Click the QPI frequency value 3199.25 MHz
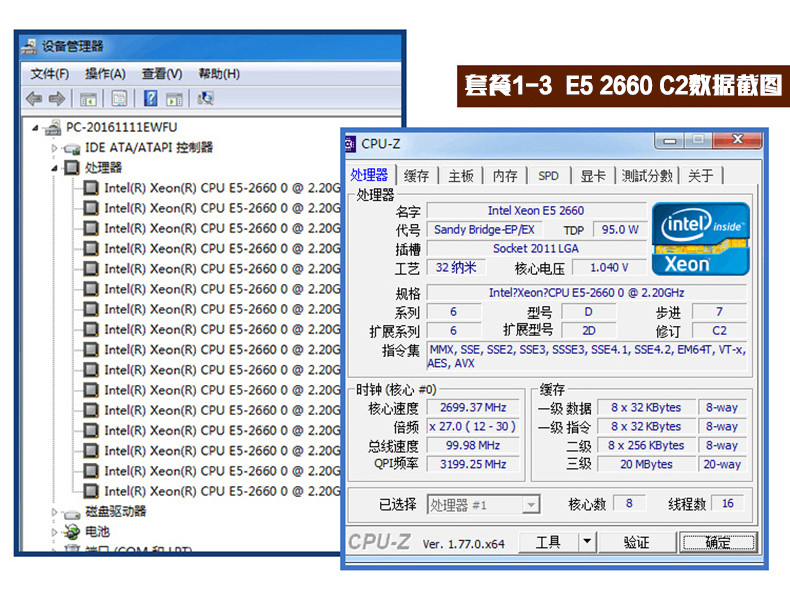 [x=473, y=464]
